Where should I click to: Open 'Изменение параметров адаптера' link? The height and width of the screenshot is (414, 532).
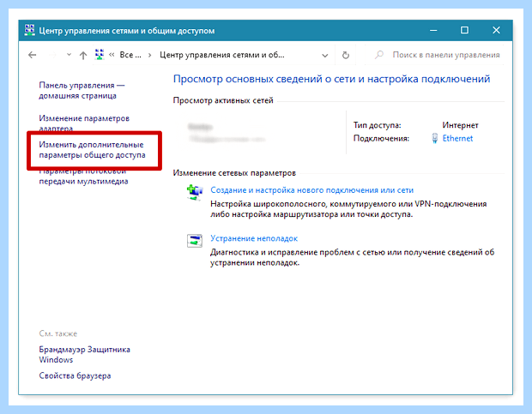[x=84, y=123]
